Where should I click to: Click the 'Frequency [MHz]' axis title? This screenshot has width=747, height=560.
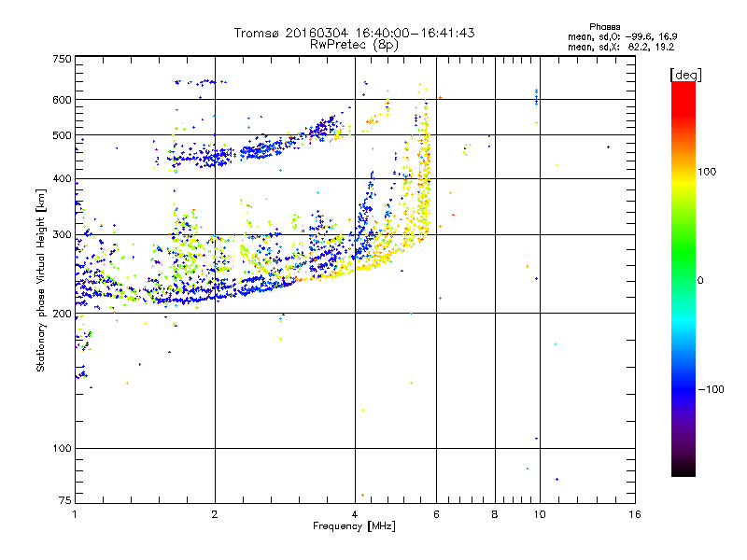coord(354,526)
